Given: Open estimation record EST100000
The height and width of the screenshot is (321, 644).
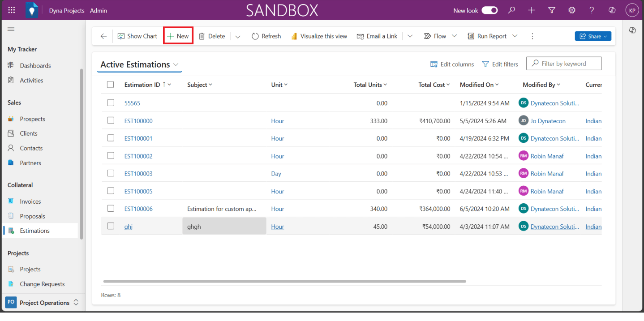Looking at the screenshot, I should click(138, 121).
